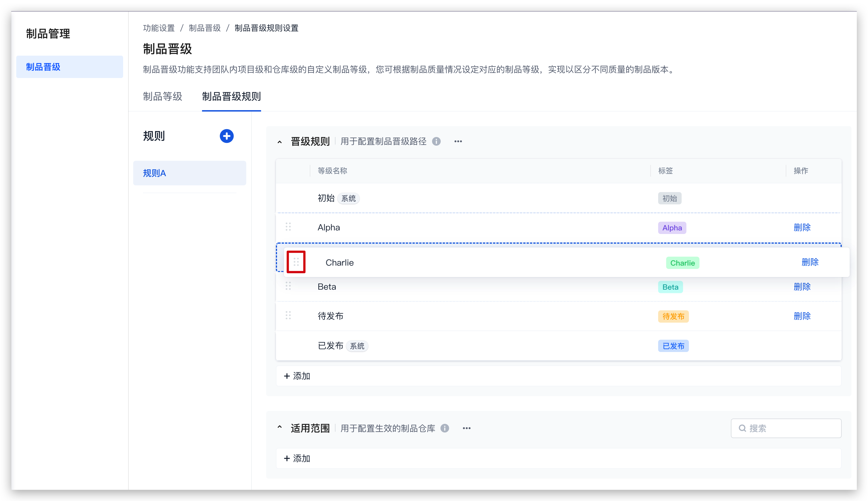This screenshot has height=501, width=868.
Task: Click the level name 待发布
Action: [330, 316]
